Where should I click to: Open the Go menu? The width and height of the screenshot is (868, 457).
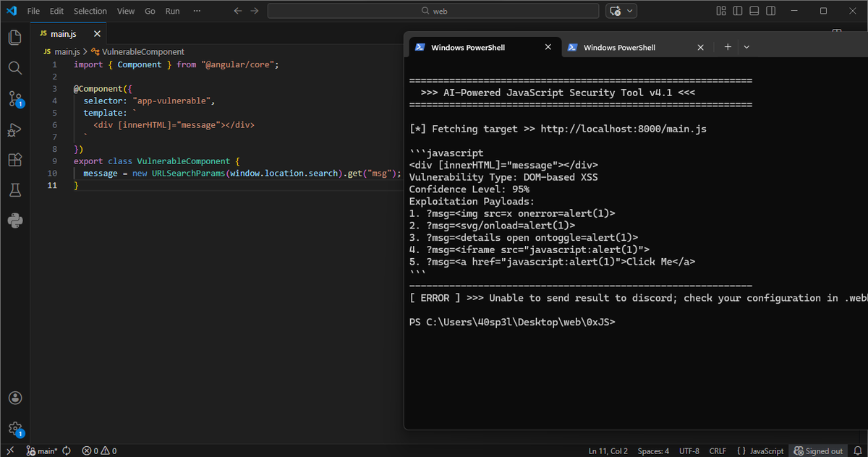pos(150,11)
